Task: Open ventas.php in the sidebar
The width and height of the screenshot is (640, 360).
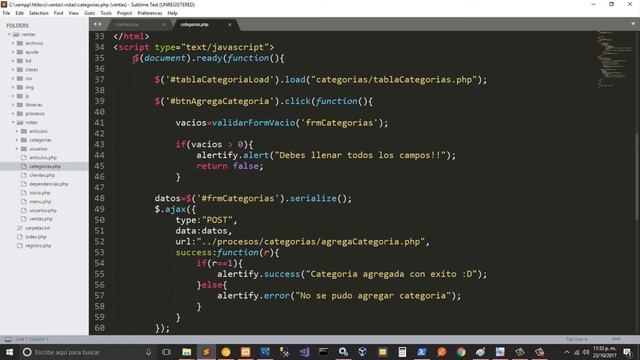Action: click(x=41, y=219)
